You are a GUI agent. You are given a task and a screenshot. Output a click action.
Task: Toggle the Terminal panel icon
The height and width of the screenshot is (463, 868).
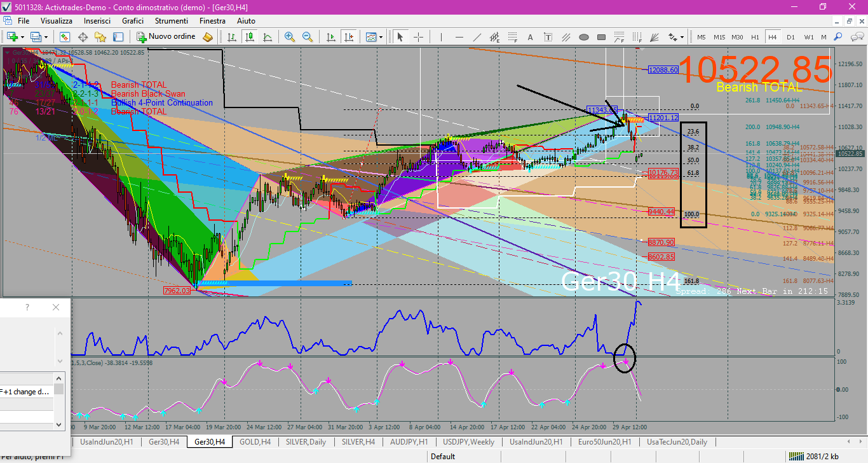coord(118,37)
